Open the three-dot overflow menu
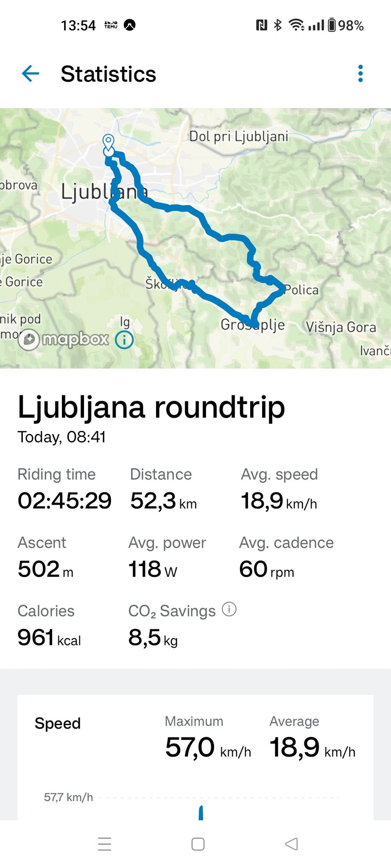 [360, 74]
